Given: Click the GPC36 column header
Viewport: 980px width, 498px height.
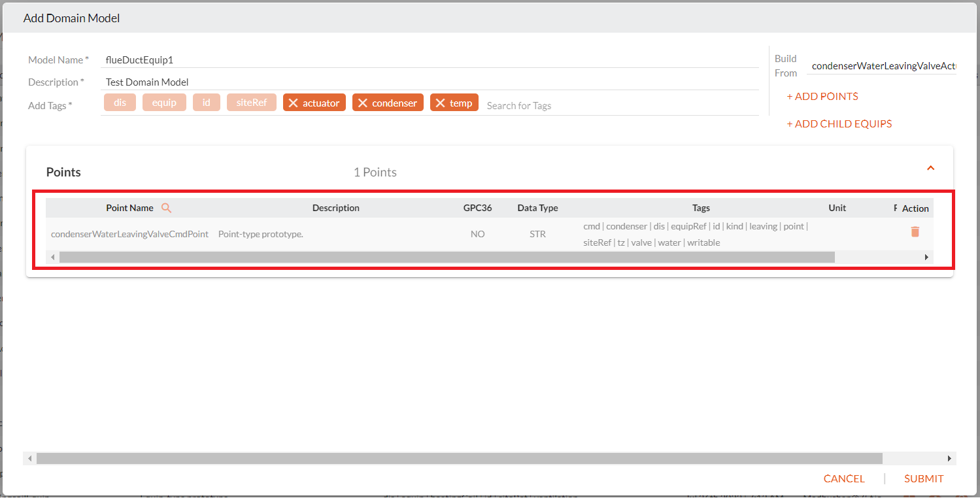Looking at the screenshot, I should click(x=477, y=208).
